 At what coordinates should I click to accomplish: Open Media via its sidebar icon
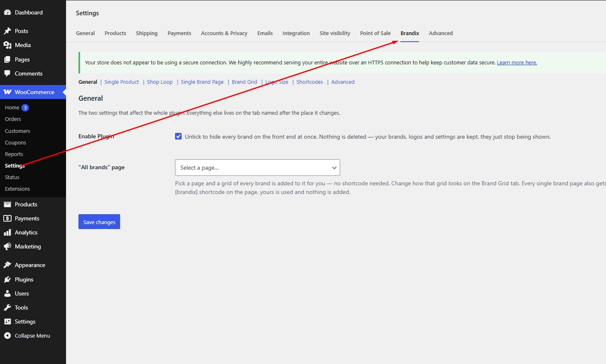7,45
